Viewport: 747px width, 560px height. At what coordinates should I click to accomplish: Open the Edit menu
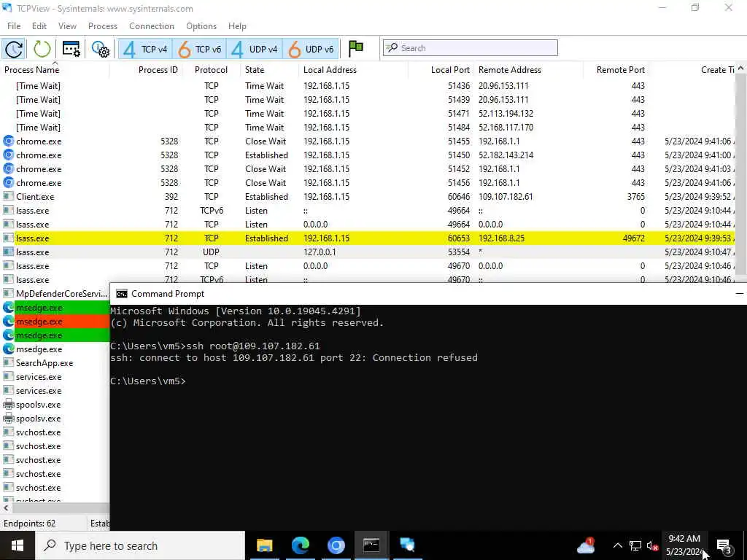pos(39,26)
